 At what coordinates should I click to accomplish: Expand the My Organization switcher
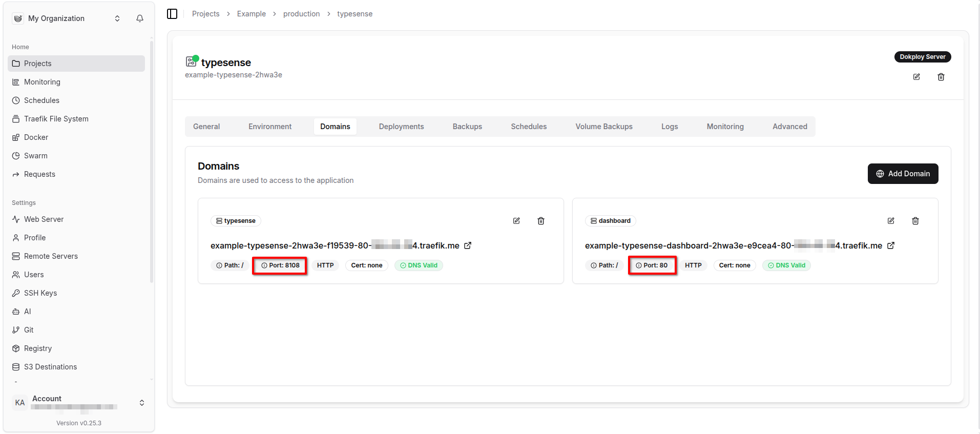pos(117,18)
